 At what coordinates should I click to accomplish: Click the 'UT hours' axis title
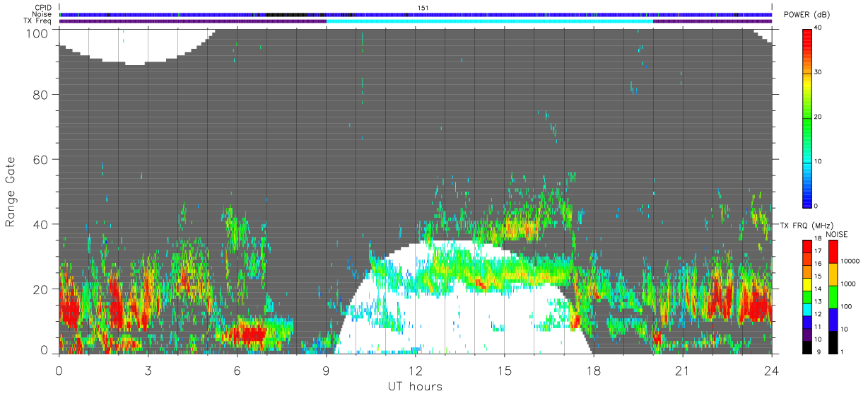(415, 387)
